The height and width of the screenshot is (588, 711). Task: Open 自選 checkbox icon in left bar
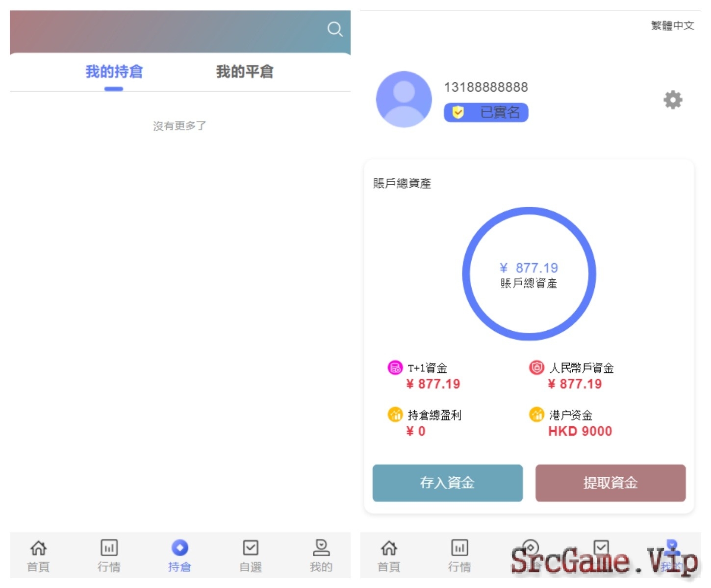tap(251, 547)
